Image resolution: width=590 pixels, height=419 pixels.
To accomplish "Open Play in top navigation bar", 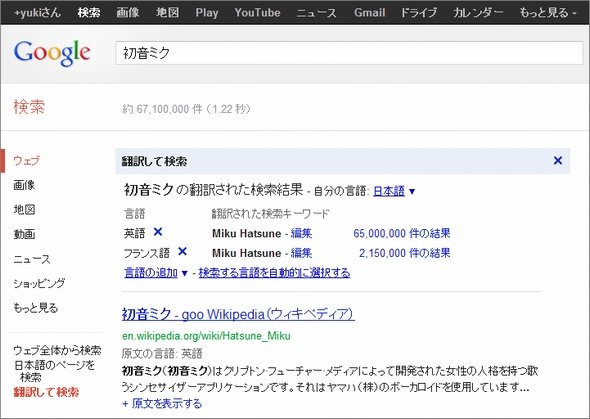I will coord(207,13).
